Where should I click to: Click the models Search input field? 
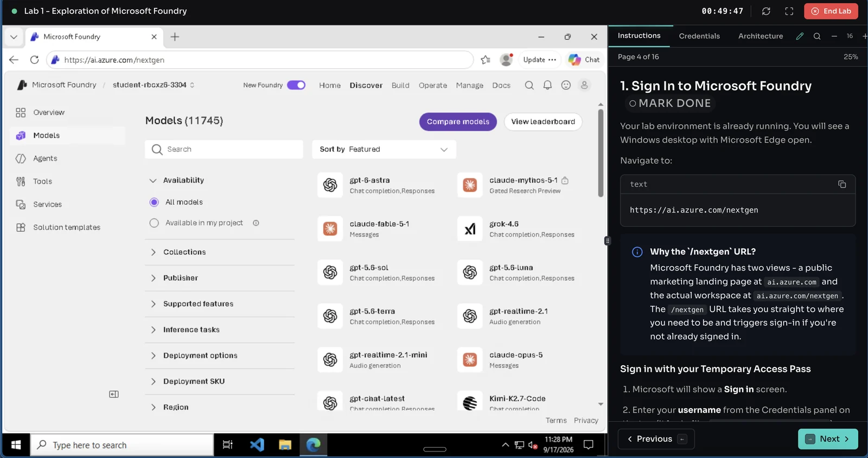tap(224, 150)
